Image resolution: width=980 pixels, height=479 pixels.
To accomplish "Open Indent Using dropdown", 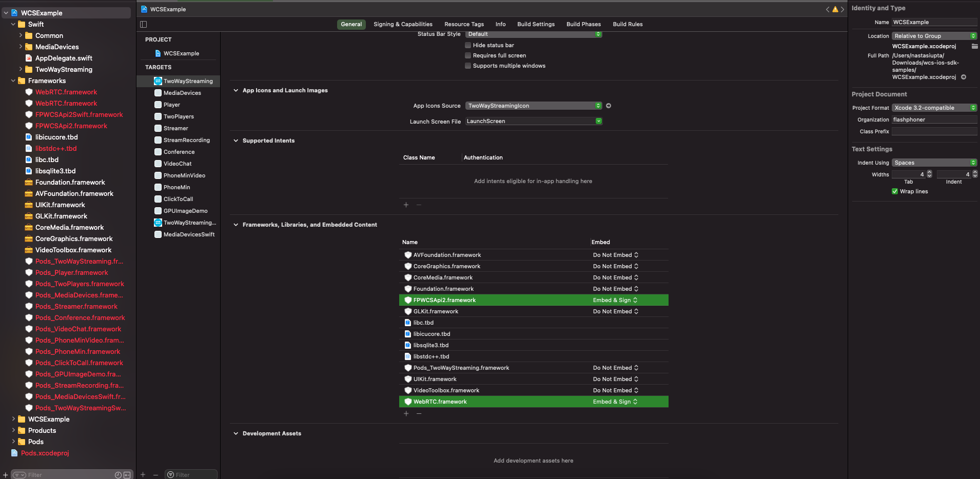I will tap(934, 163).
